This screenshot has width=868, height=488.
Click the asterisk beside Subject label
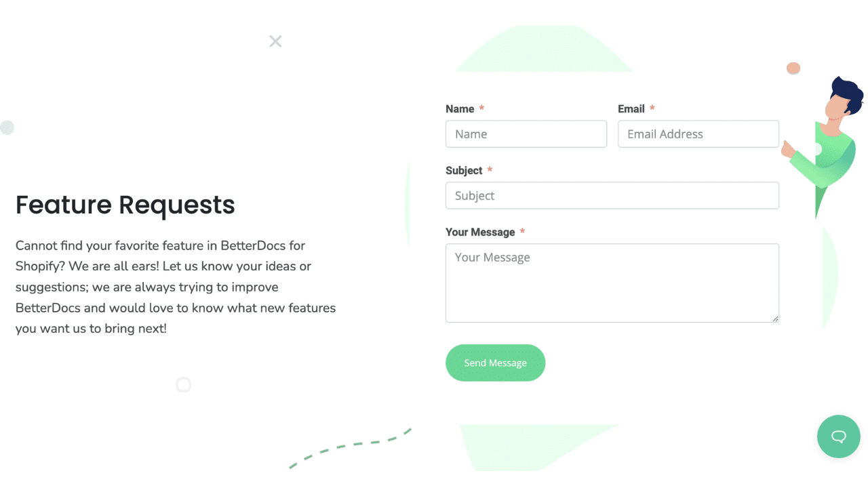pyautogui.click(x=490, y=169)
